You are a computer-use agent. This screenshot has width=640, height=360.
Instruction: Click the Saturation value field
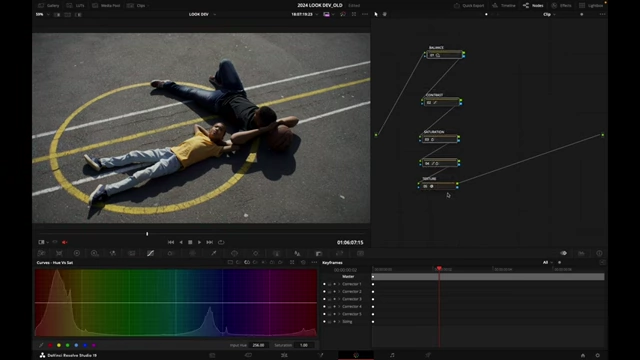304,345
